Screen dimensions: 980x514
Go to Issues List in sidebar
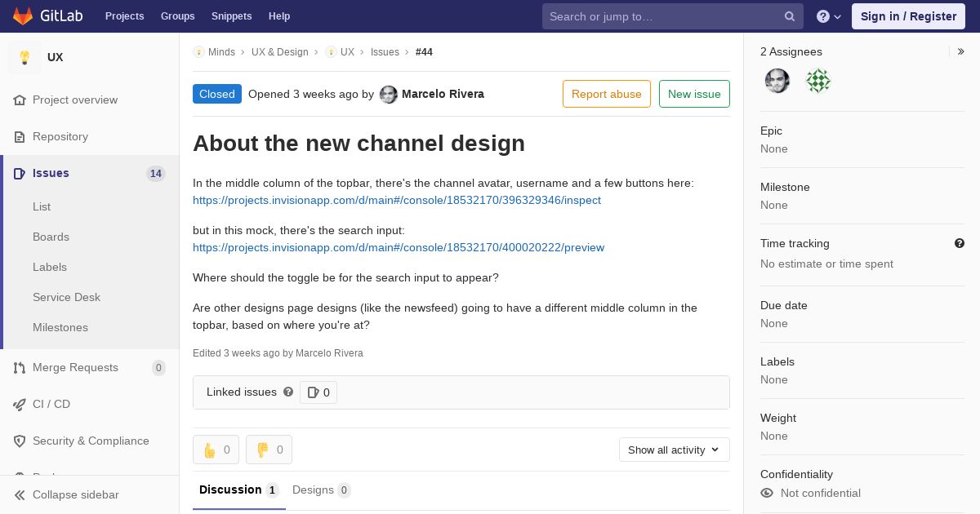click(x=42, y=206)
